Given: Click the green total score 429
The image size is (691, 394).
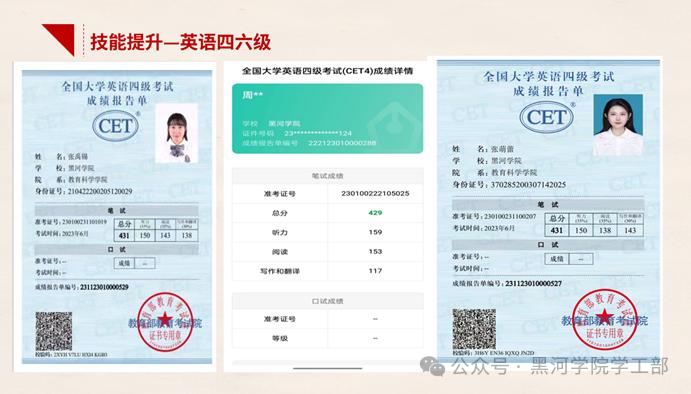Looking at the screenshot, I should 375,213.
